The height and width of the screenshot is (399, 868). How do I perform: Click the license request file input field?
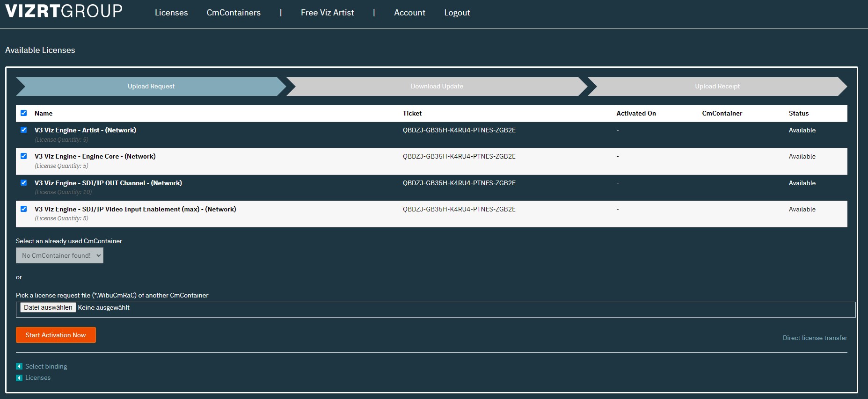(x=436, y=309)
